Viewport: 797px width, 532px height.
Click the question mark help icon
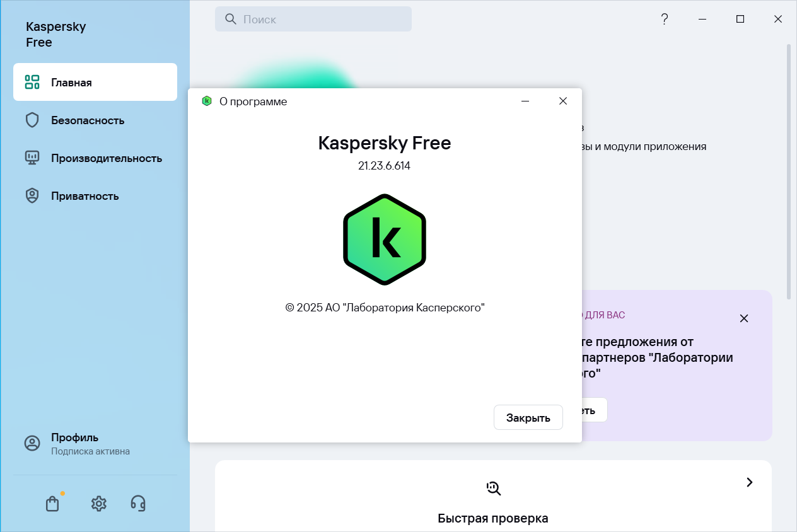(x=664, y=20)
